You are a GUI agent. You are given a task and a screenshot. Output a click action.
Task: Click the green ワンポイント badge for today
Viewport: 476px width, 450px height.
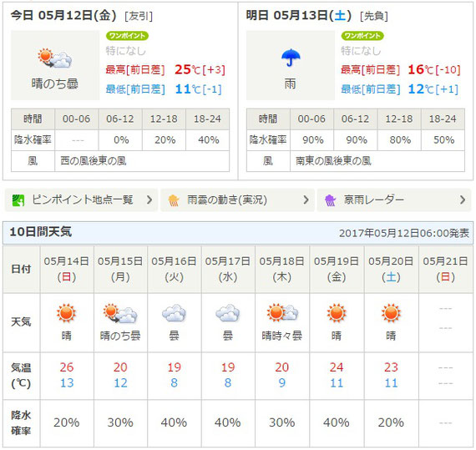(x=127, y=36)
